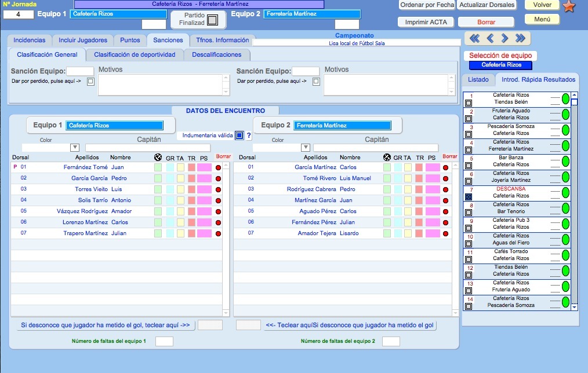
Task: Check Dar por perdido for Equipo 2
Action: (x=316, y=81)
